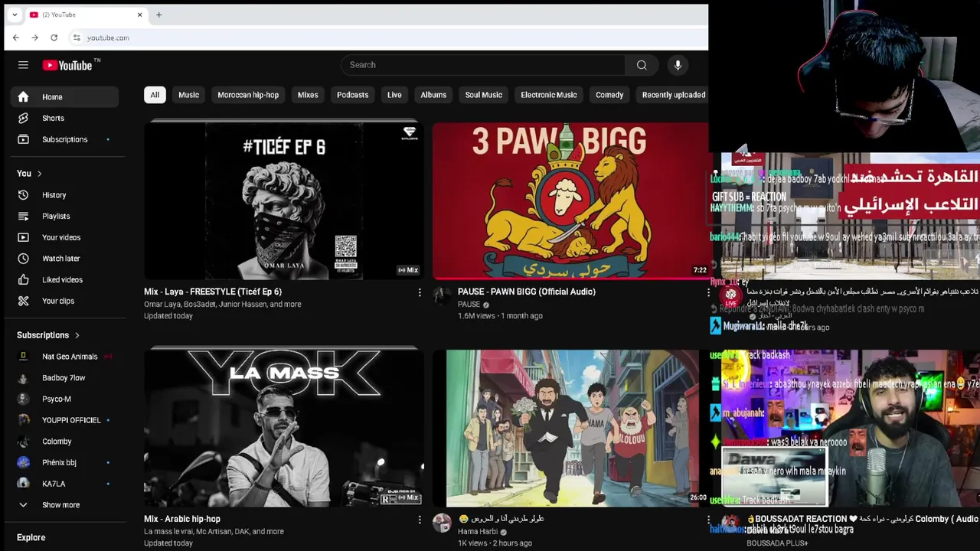Start voice search with the microphone icon

click(678, 65)
